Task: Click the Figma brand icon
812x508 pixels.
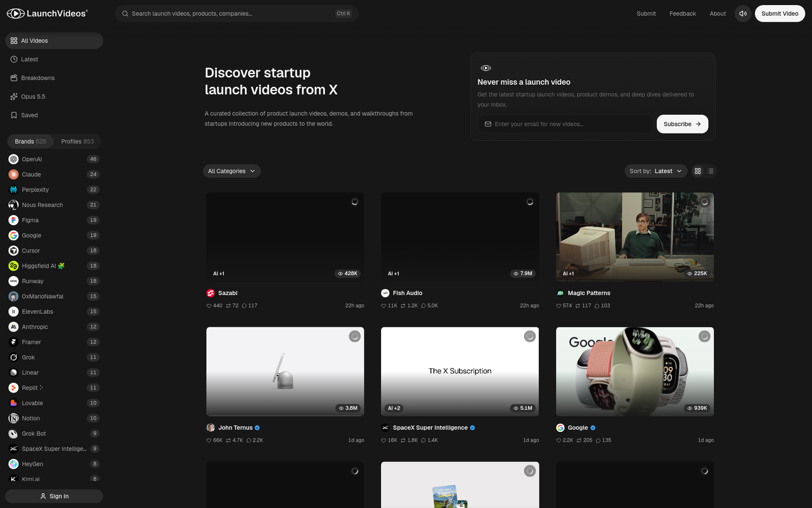Action: click(14, 220)
